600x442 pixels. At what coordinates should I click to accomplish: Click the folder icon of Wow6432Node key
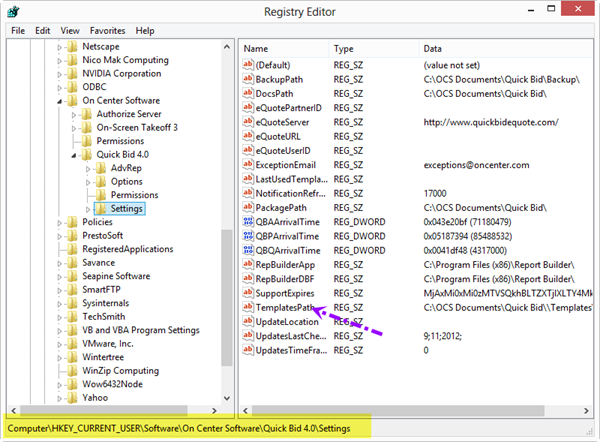click(72, 384)
